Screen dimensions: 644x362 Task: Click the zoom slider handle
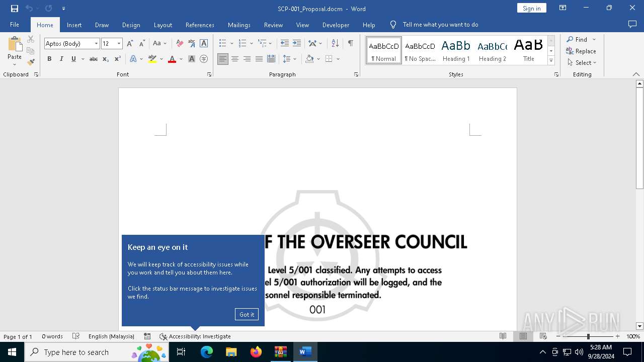tap(588, 336)
